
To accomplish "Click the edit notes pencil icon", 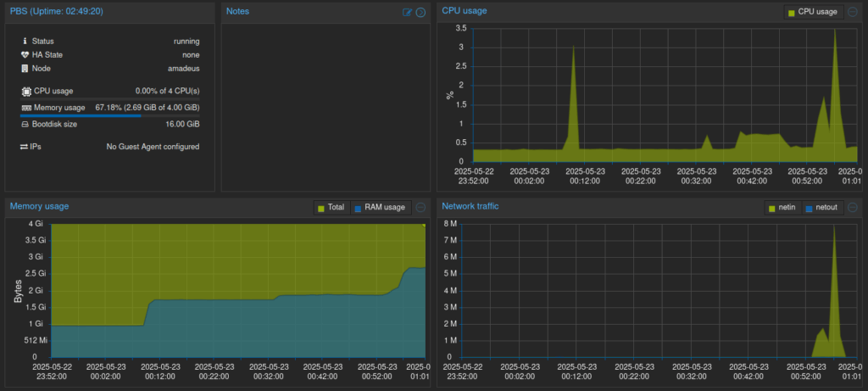I will click(408, 12).
